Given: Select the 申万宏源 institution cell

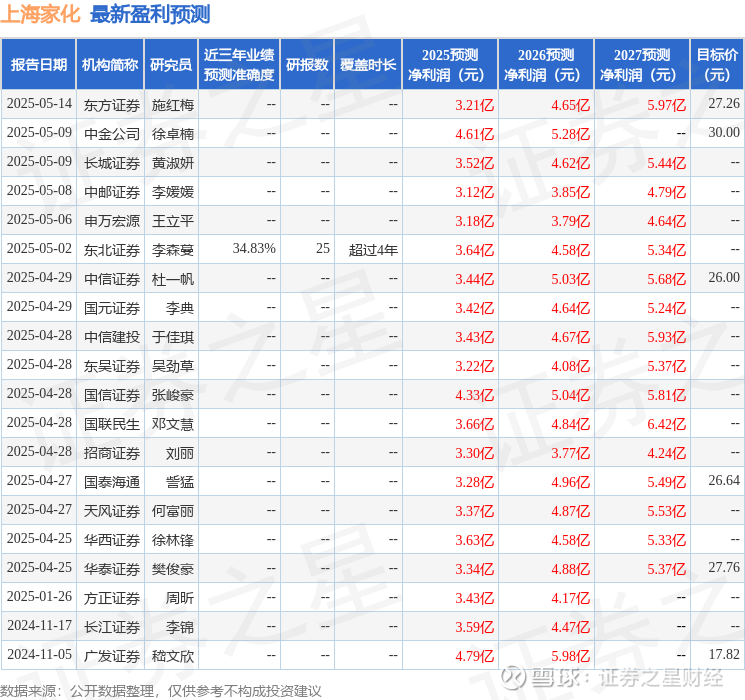Looking at the screenshot, I should [112, 221].
